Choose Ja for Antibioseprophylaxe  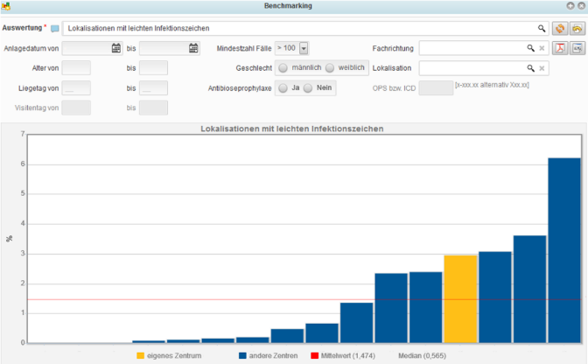(x=283, y=88)
